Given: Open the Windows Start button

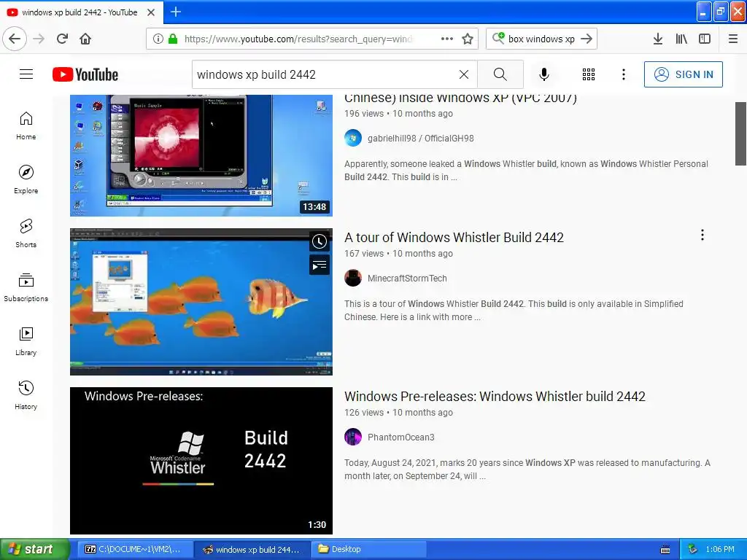Looking at the screenshot, I should click(35, 549).
